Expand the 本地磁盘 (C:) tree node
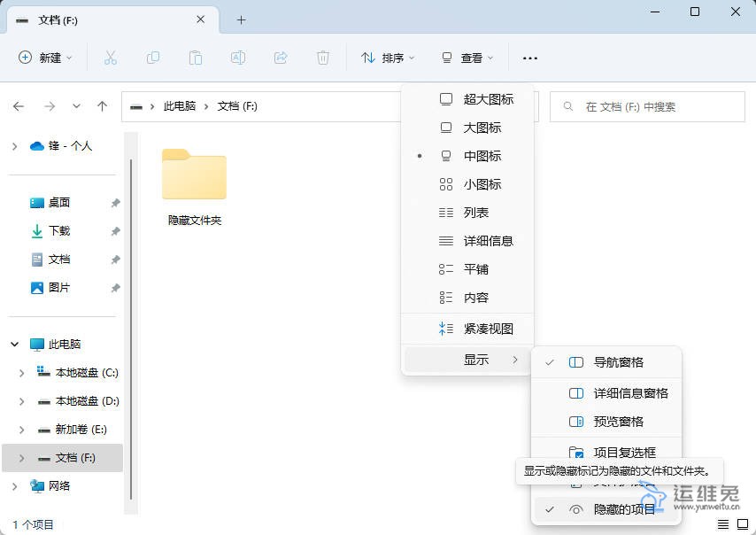Viewport: 756px width, 535px height. point(22,373)
